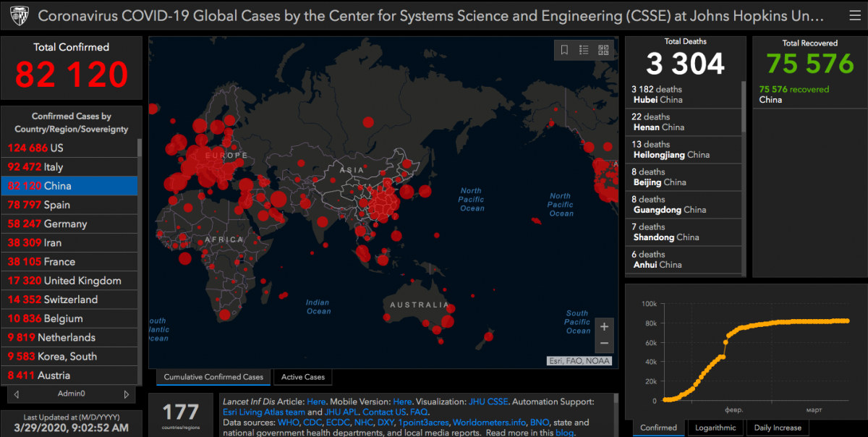Open the Worldometers.info link
This screenshot has width=868, height=437.
pyautogui.click(x=489, y=423)
